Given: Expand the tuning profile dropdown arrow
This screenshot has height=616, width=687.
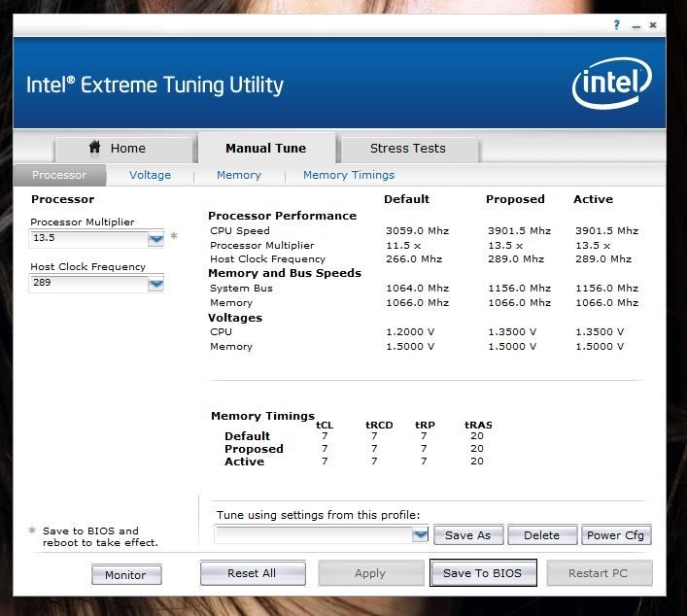Looking at the screenshot, I should (x=420, y=534).
